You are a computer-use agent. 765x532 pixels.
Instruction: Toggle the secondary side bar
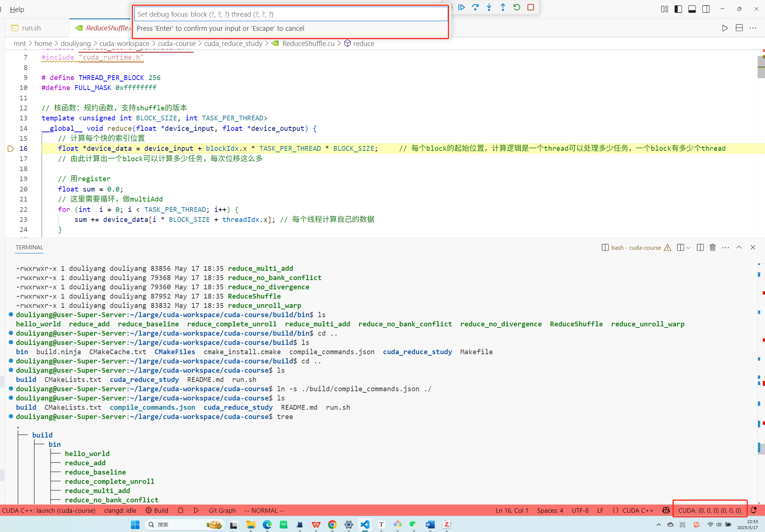click(x=706, y=9)
